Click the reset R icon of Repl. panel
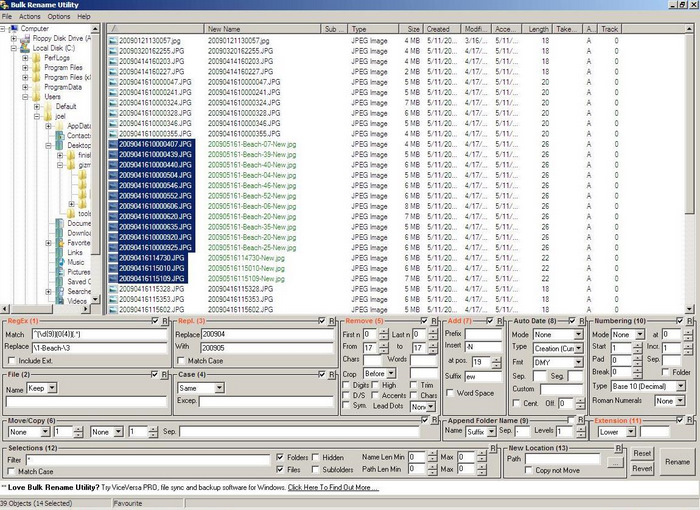This screenshot has width=700, height=510. point(332,321)
